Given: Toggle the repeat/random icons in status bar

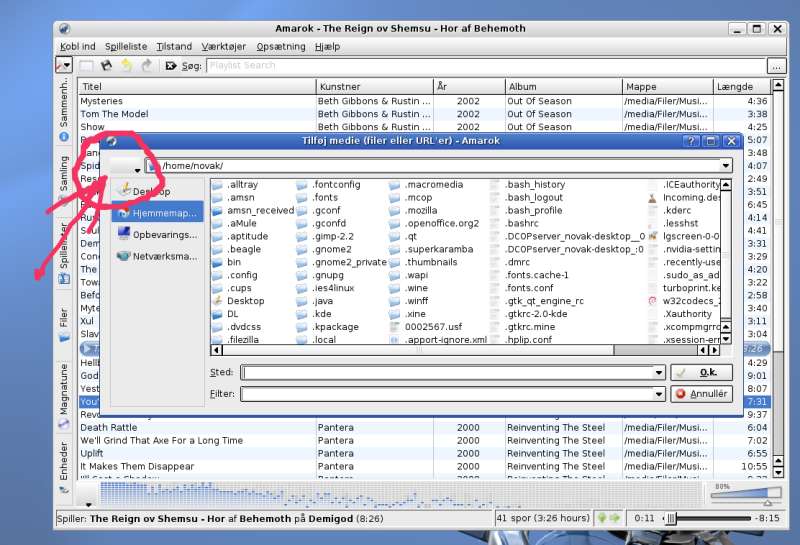Looking at the screenshot, I should coord(608,518).
